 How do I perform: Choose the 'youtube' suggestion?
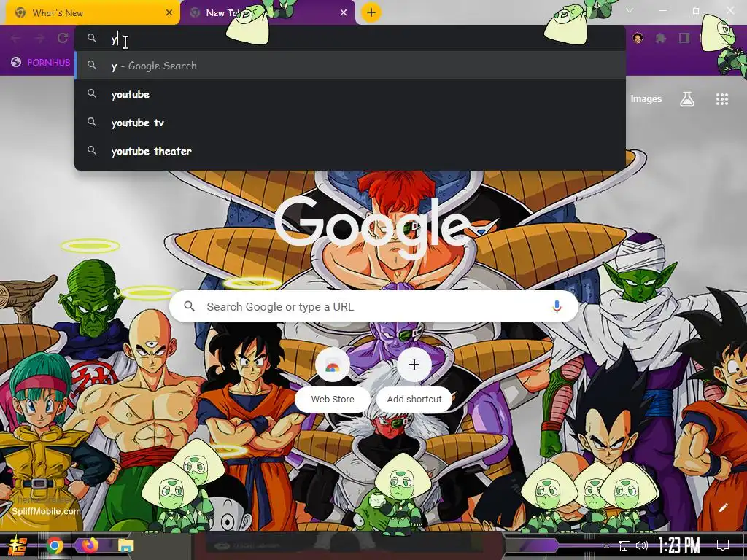tap(350, 94)
